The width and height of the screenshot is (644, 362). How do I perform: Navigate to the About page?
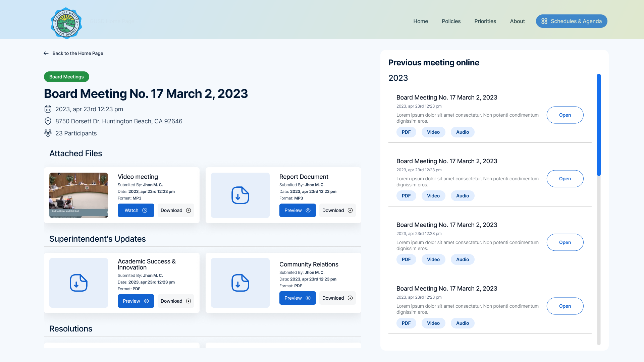click(x=517, y=21)
